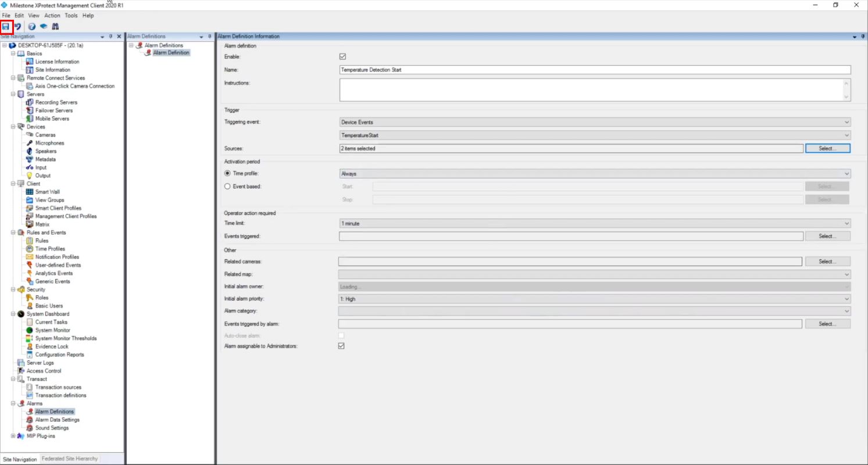Click the Time Profiles clock icon

[30, 249]
